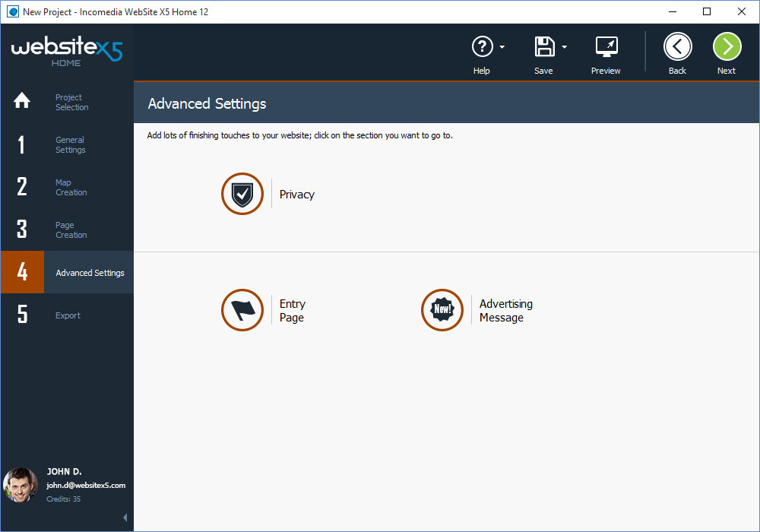This screenshot has width=760, height=532.
Task: Collapse the sidebar with the arrow
Action: click(x=125, y=518)
